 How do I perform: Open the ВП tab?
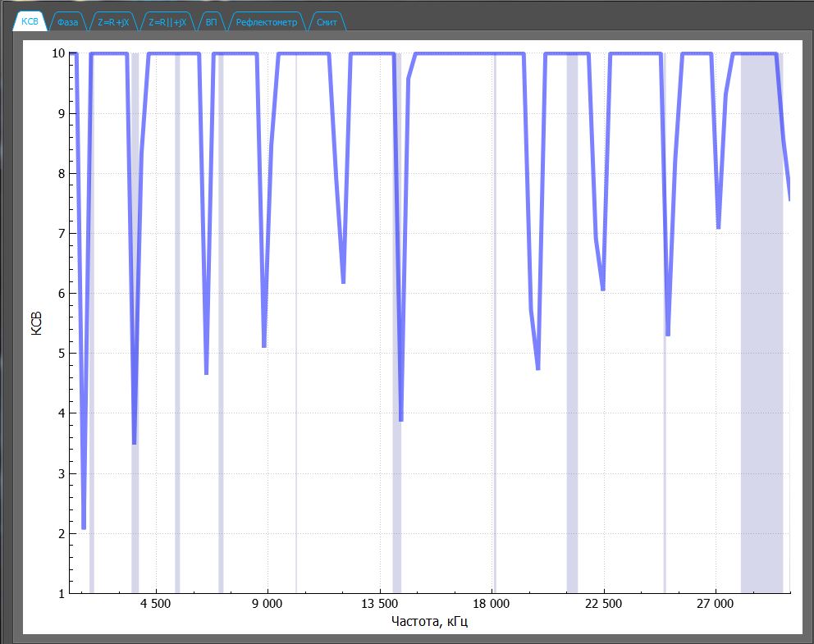coord(212,23)
